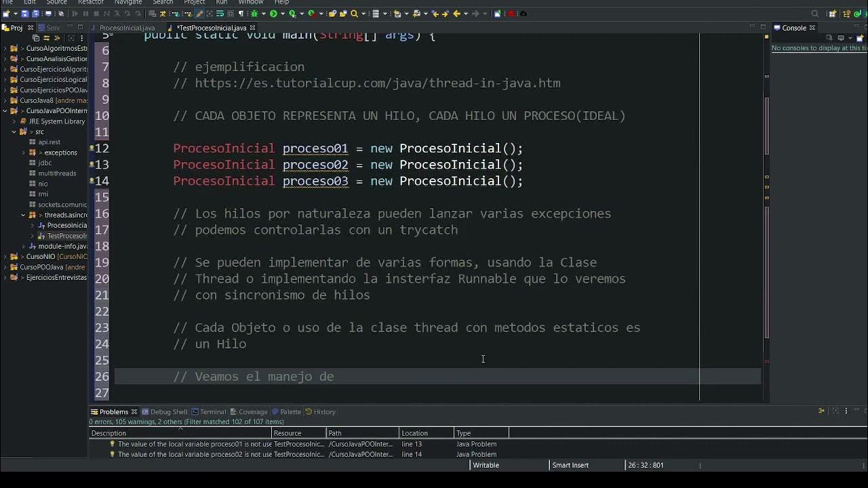Open the Refactor menu
The image size is (868, 488).
point(90,3)
